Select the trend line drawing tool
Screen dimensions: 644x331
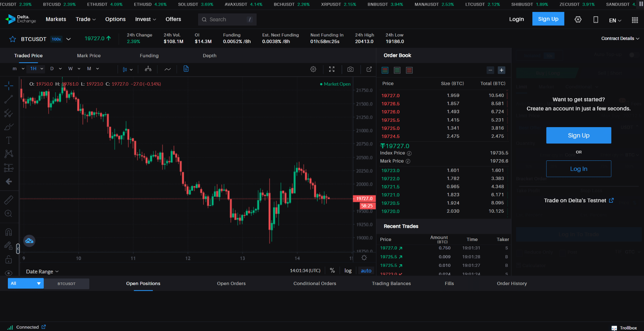pyautogui.click(x=9, y=99)
